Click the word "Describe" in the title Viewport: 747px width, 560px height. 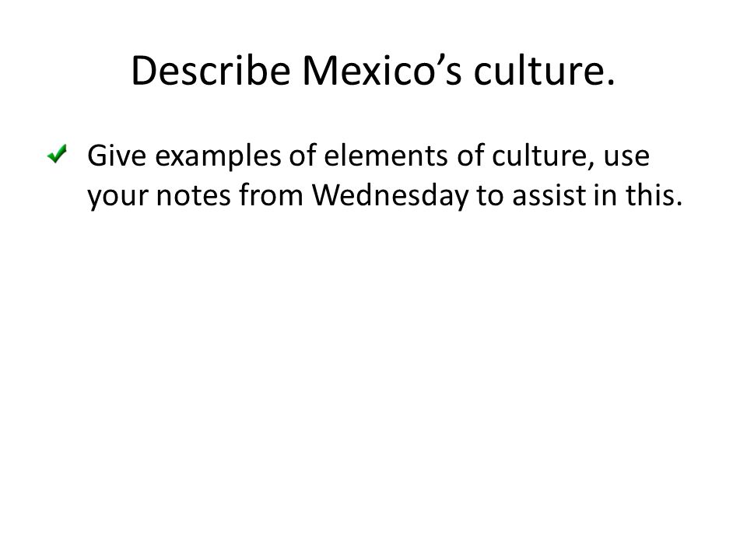coord(211,71)
